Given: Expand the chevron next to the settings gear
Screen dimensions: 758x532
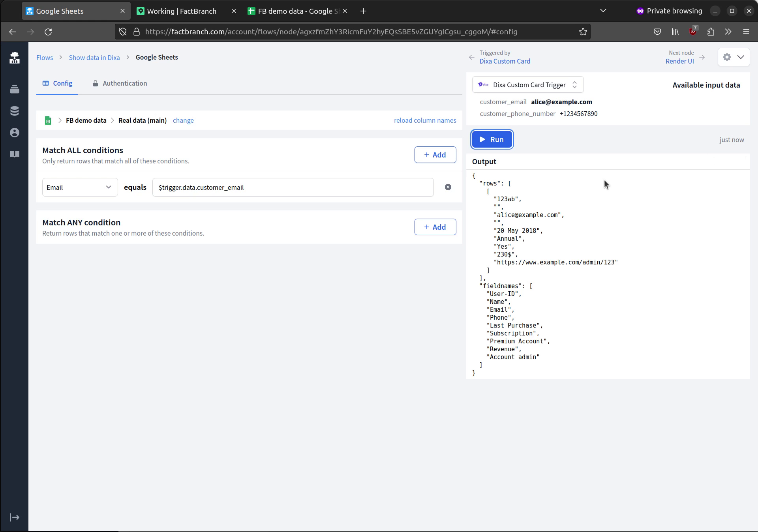Looking at the screenshot, I should [741, 57].
